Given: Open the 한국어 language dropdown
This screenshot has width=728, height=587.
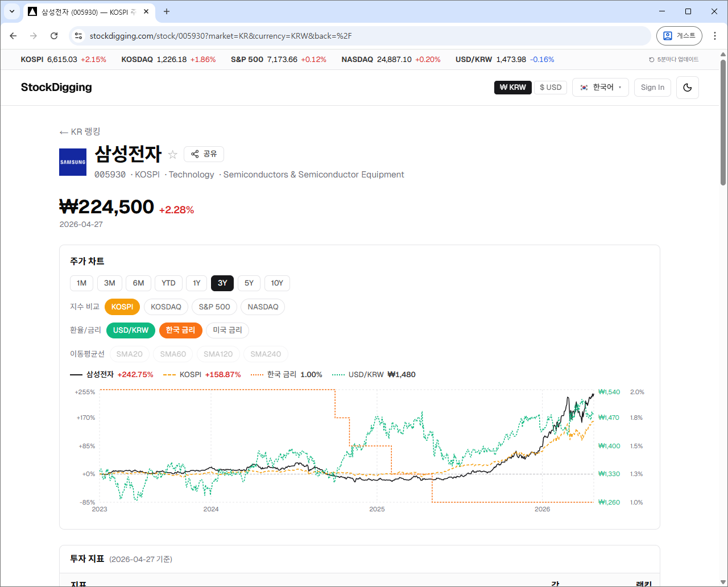Looking at the screenshot, I should point(601,88).
